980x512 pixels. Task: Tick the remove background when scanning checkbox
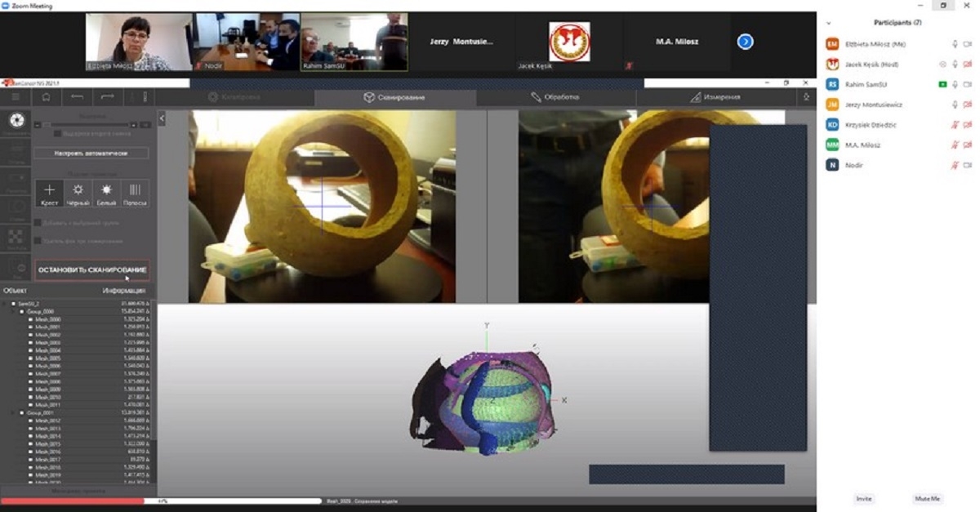pos(38,241)
